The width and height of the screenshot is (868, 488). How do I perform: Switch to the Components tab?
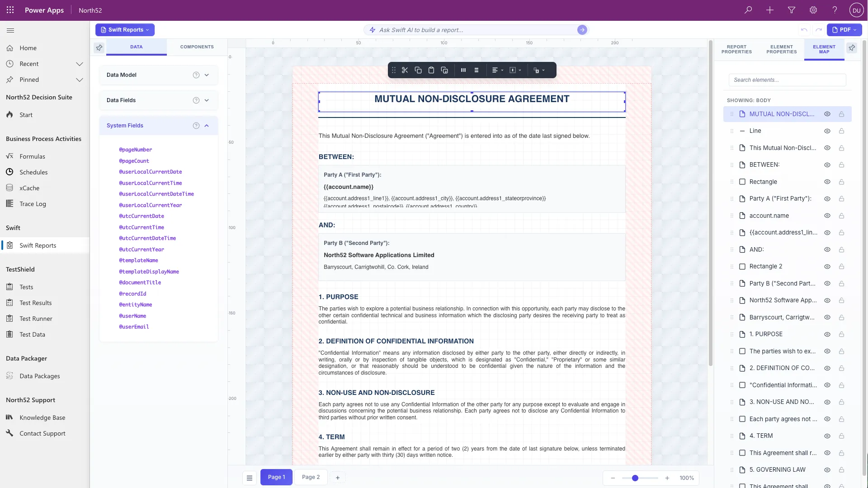click(x=197, y=47)
